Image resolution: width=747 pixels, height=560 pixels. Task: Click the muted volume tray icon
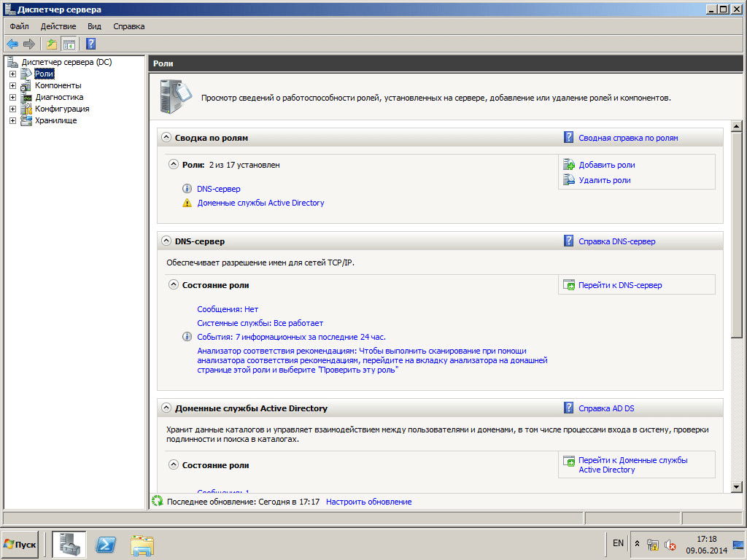click(670, 545)
